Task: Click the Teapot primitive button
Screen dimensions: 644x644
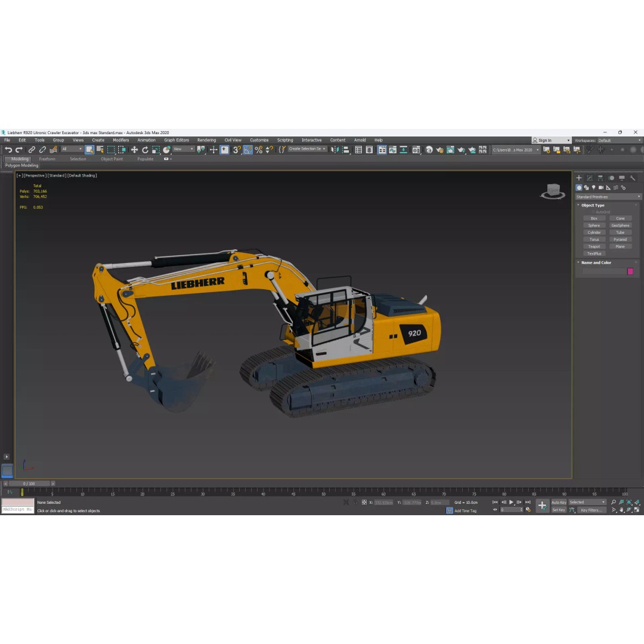Action: pyautogui.click(x=594, y=247)
